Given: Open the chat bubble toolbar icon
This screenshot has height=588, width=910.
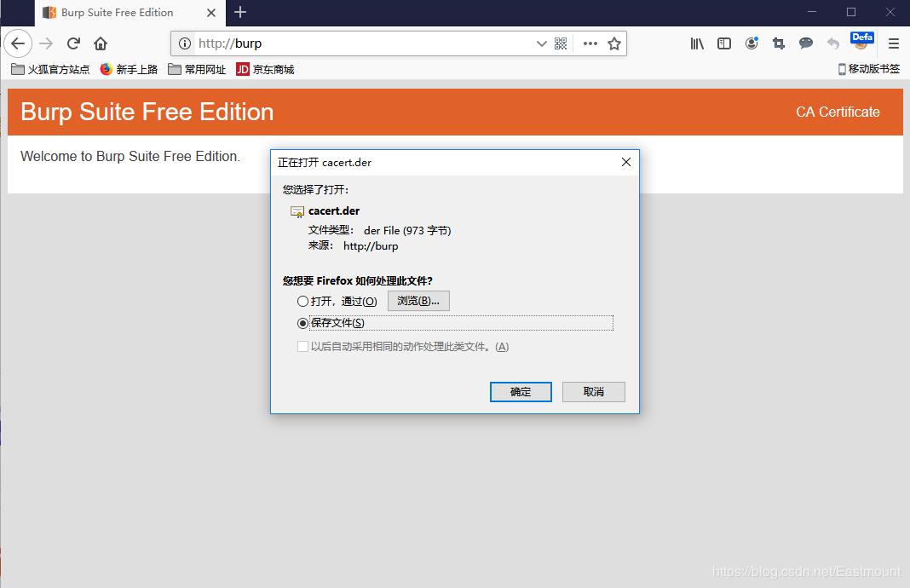Looking at the screenshot, I should 805,43.
